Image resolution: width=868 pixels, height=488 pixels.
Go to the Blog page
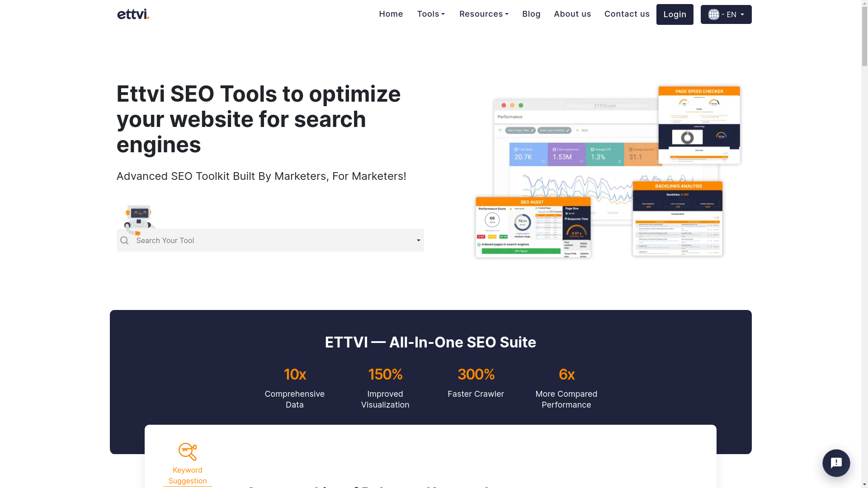pyautogui.click(x=531, y=14)
